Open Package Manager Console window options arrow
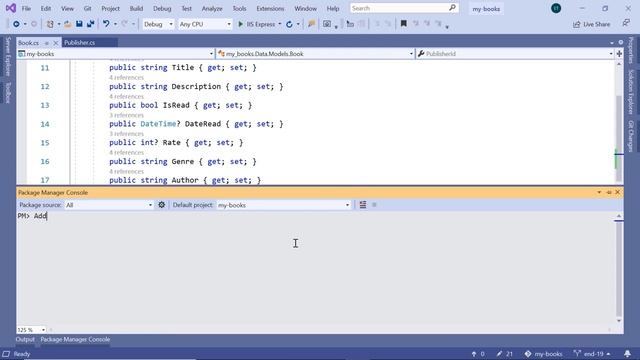 coord(599,192)
